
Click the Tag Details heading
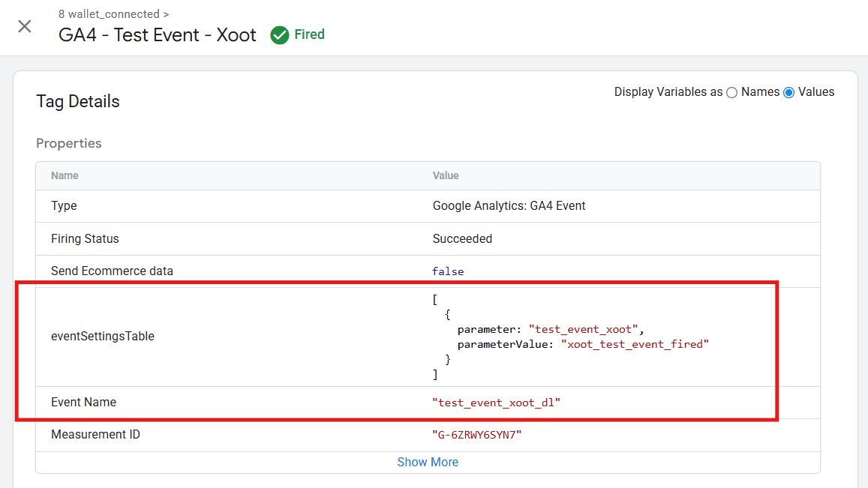[x=77, y=101]
